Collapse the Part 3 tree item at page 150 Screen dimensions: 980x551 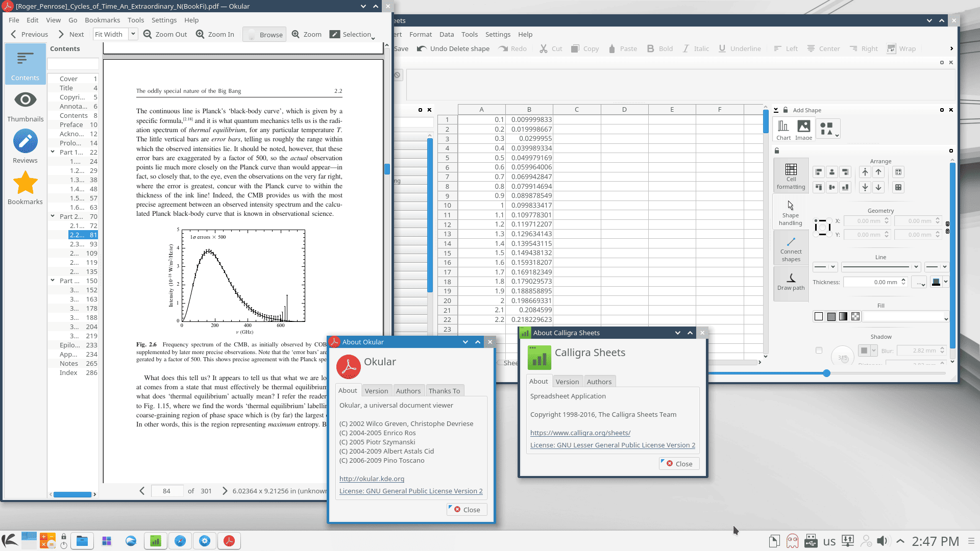point(53,281)
